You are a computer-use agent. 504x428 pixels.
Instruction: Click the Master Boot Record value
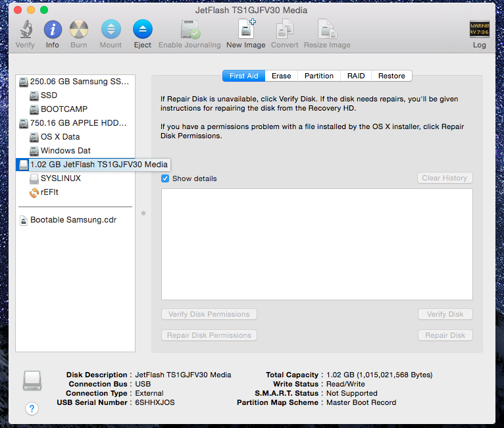[361, 402]
